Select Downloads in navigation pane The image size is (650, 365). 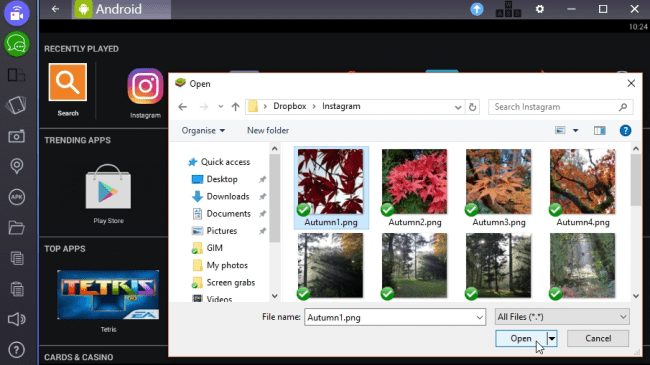(228, 196)
